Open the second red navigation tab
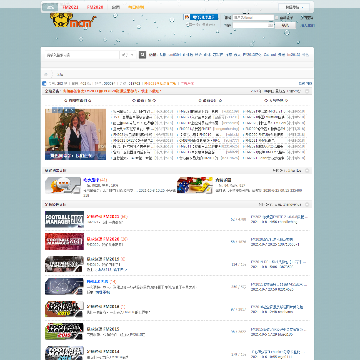Viewport: 360px width, 360px height. tap(95, 7)
